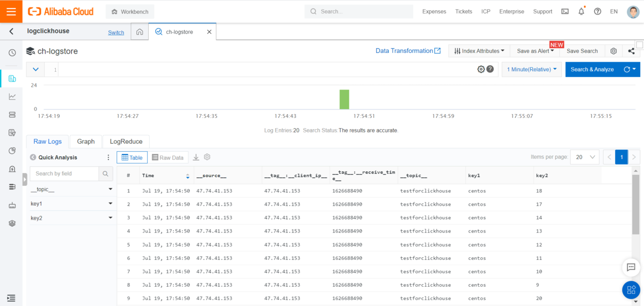Open the layers sidebar icon

[12, 223]
